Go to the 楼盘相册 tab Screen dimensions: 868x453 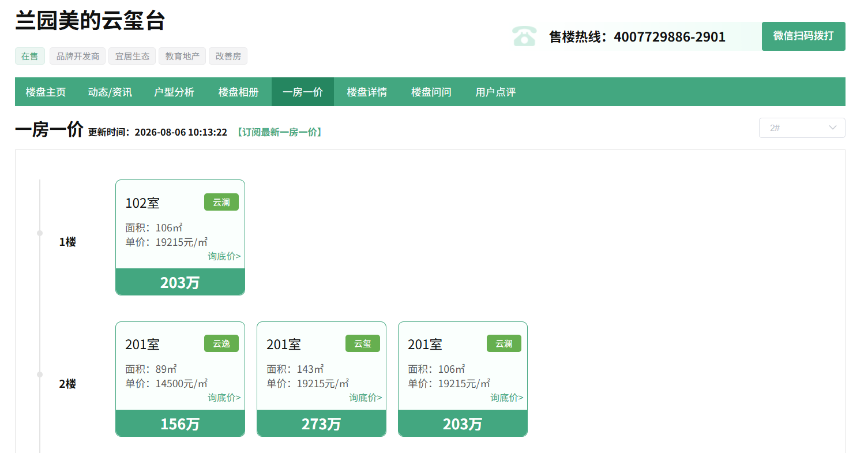[238, 92]
